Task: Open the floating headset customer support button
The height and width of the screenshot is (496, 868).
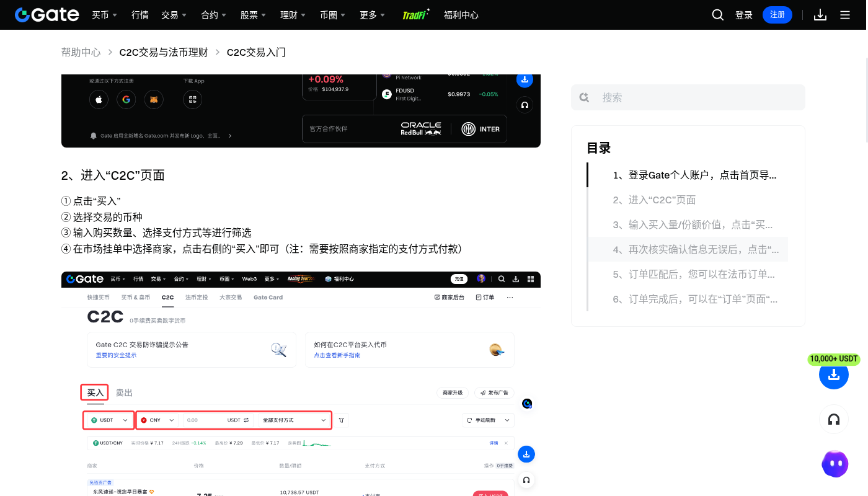Action: tap(834, 420)
